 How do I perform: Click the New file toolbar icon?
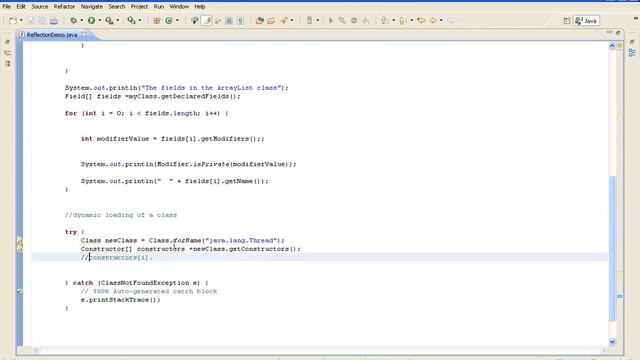13,20
